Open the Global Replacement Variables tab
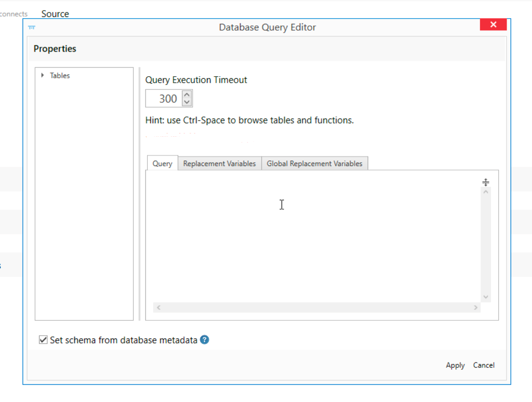This screenshot has width=532, height=402. pyautogui.click(x=315, y=163)
